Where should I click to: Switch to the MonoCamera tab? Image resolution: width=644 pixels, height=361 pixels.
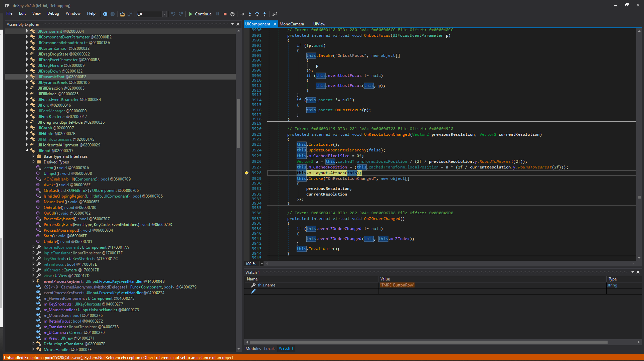tap(292, 24)
